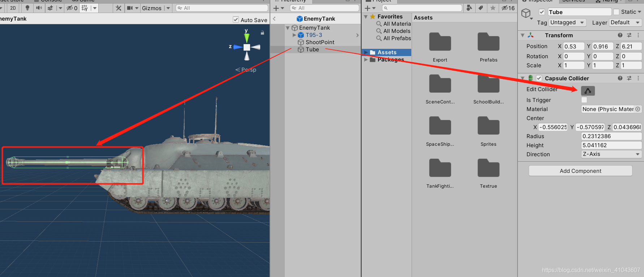Viewport: 644px width, 277px height.
Task: Open T95-3 prefab via right chevron
Action: (357, 35)
